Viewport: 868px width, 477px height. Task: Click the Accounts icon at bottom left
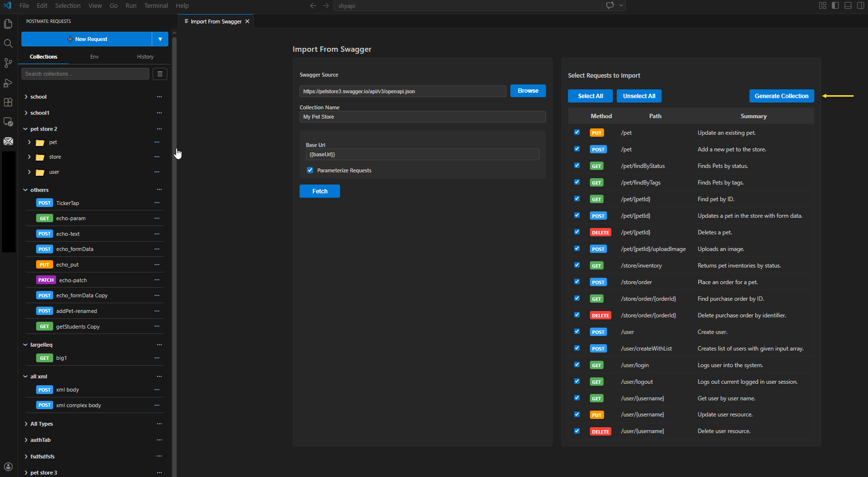click(8, 466)
